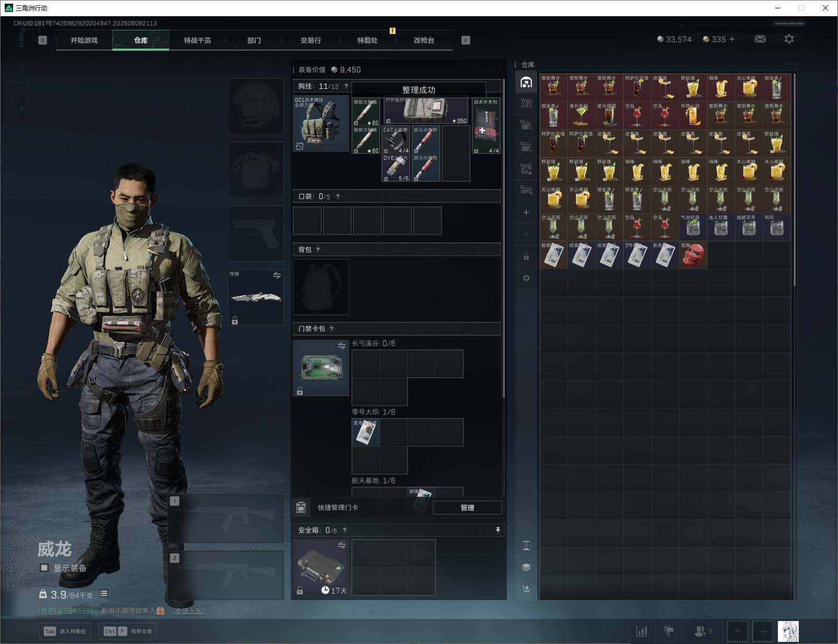Pin the safe box section header
Viewport: 838px width, 644px height.
tap(498, 530)
